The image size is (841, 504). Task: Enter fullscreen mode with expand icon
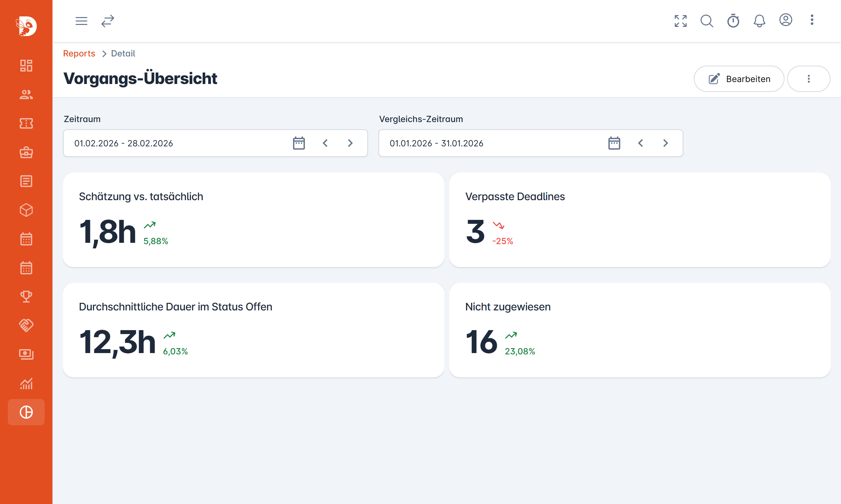681,21
